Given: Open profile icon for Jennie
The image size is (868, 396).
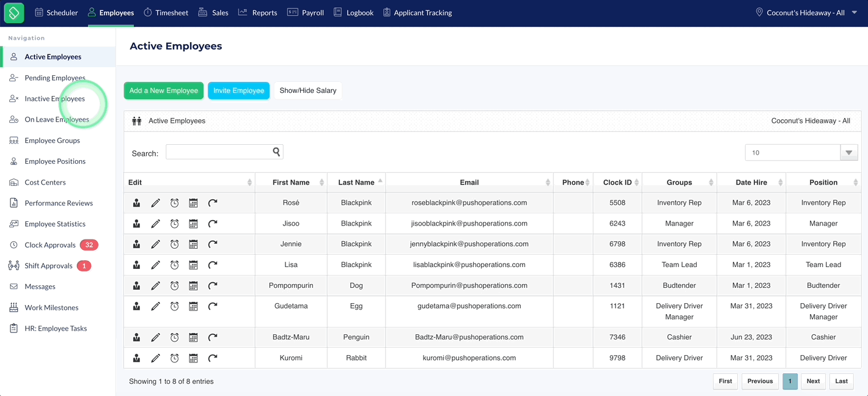Looking at the screenshot, I should click(x=137, y=244).
